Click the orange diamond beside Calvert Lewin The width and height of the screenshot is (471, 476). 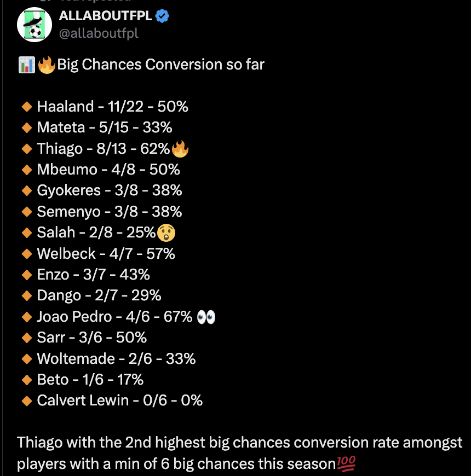point(26,400)
